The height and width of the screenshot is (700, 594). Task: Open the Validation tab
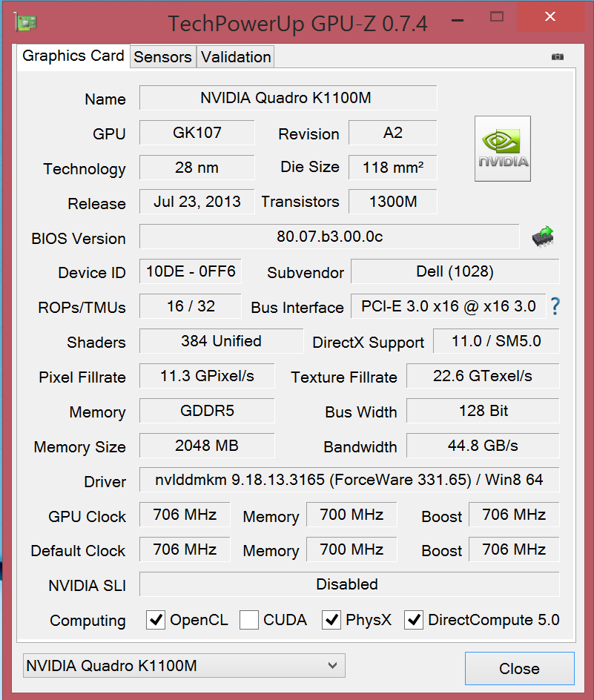click(x=236, y=57)
